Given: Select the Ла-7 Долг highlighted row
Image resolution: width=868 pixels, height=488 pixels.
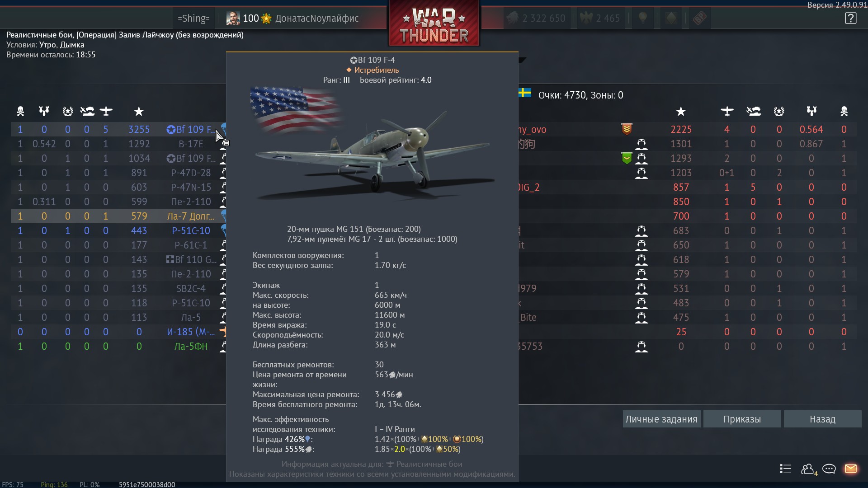Looking at the screenshot, I should point(118,216).
